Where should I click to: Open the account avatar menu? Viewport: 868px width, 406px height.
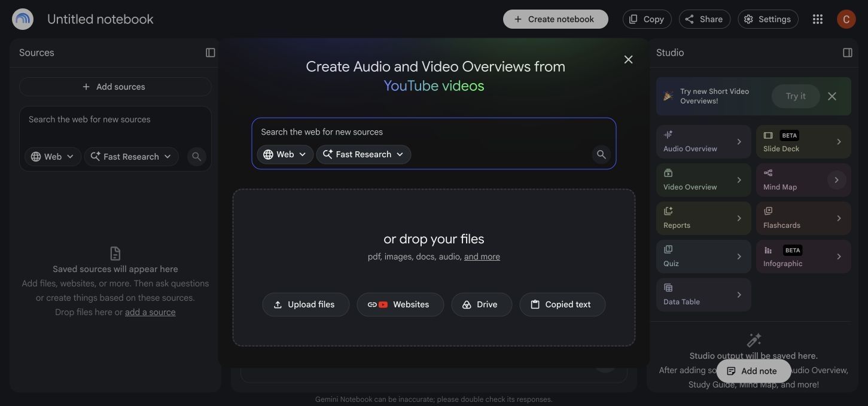tap(846, 19)
